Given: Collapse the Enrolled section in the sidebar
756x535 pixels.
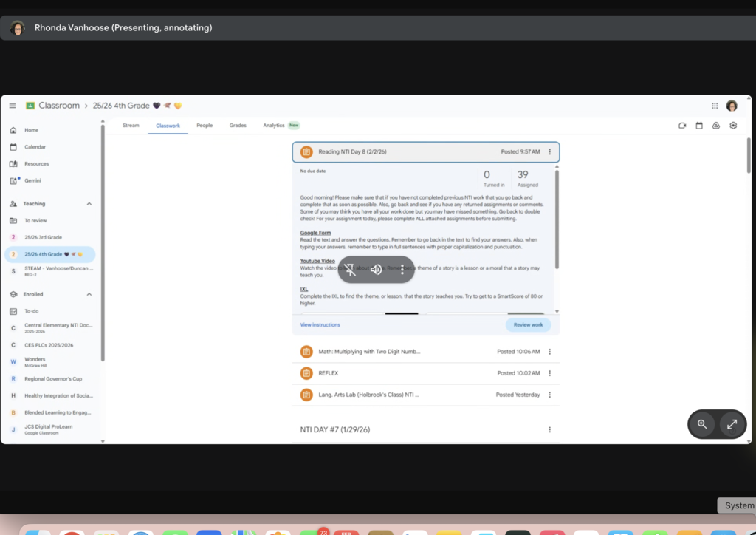Looking at the screenshot, I should (x=89, y=294).
